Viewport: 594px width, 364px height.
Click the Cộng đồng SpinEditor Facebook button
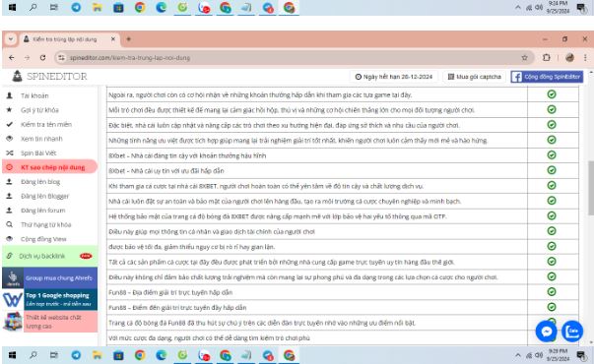click(547, 77)
